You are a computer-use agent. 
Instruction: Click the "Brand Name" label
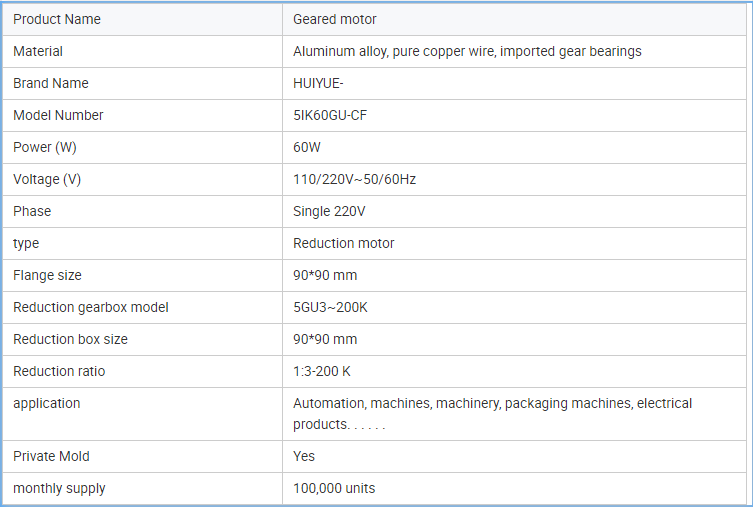tap(51, 83)
